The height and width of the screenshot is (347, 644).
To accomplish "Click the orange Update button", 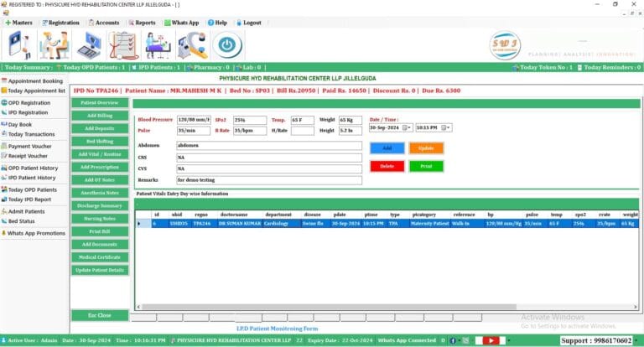I will point(426,148).
